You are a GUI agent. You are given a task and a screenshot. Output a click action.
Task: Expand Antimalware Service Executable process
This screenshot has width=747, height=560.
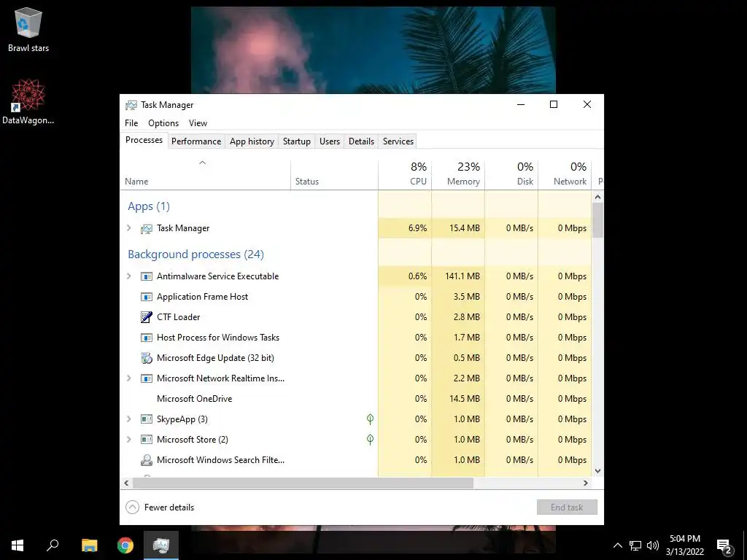pos(128,276)
